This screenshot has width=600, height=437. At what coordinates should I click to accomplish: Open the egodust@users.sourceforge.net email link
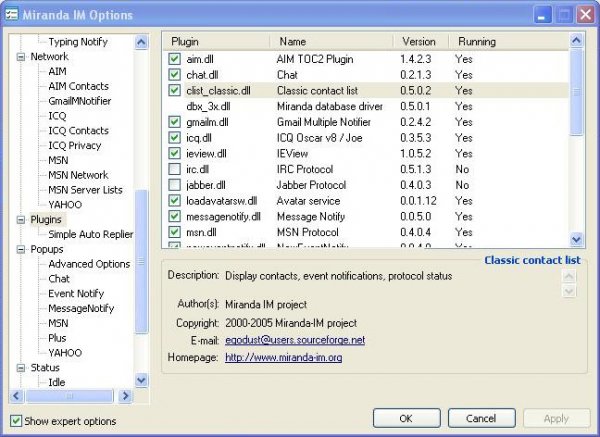point(295,340)
